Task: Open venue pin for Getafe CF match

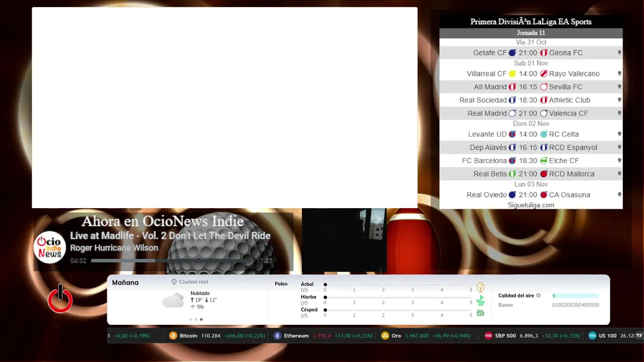Action: pos(619,53)
